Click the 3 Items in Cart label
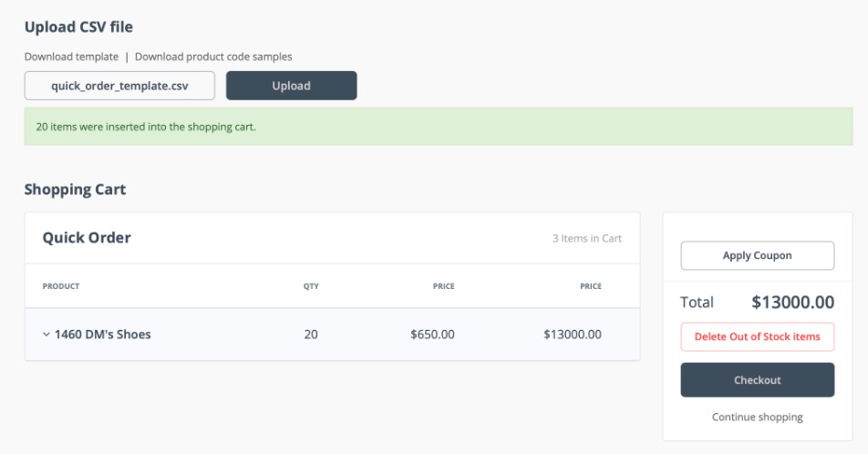Screen dimensions: 868x454 tap(586, 239)
